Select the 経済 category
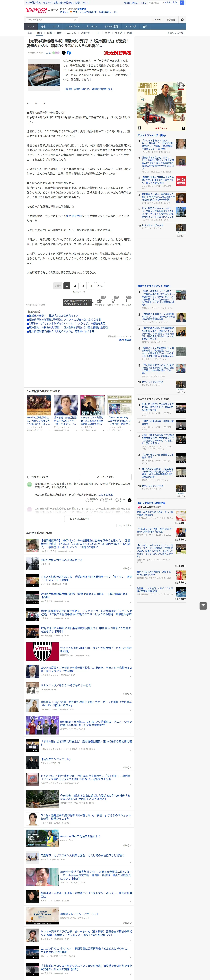Screen dimensions: 210x980 coord(59,33)
